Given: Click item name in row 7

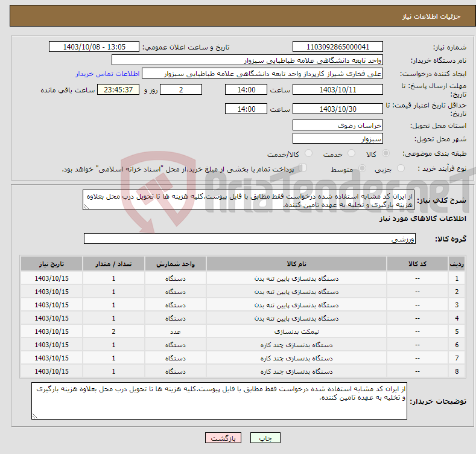Looking at the screenshot, I should click(296, 358).
